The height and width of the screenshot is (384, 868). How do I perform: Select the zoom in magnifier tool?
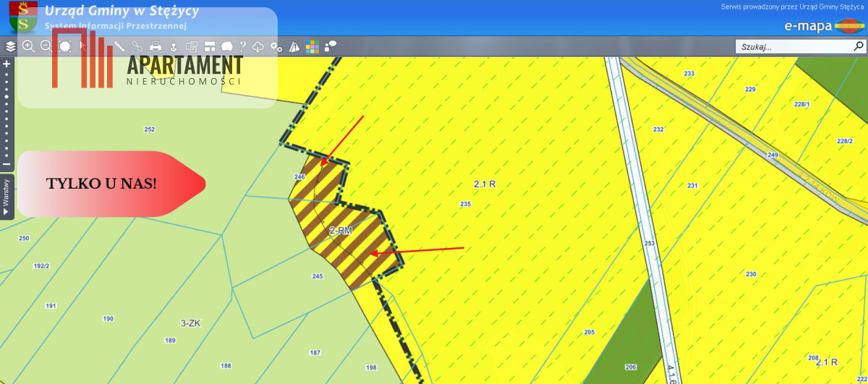point(28,46)
